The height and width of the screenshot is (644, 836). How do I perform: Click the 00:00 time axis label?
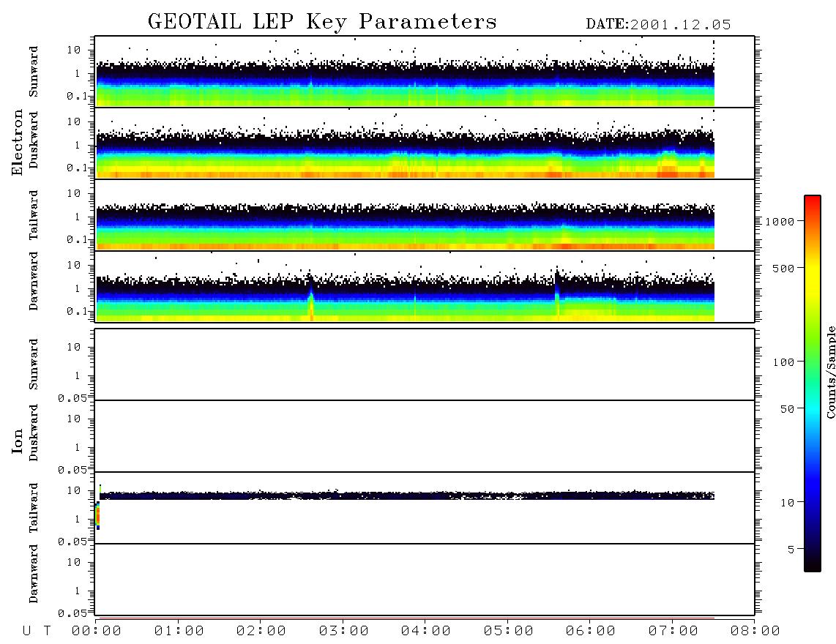97,632
